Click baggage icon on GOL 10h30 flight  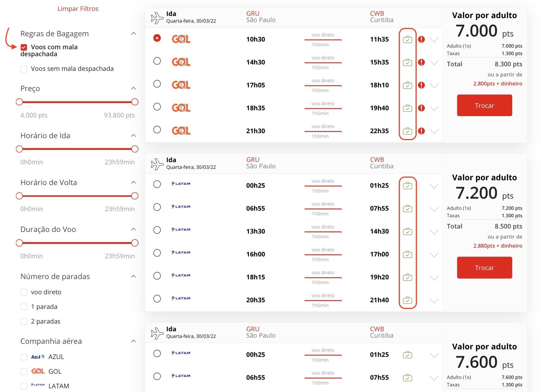(407, 39)
